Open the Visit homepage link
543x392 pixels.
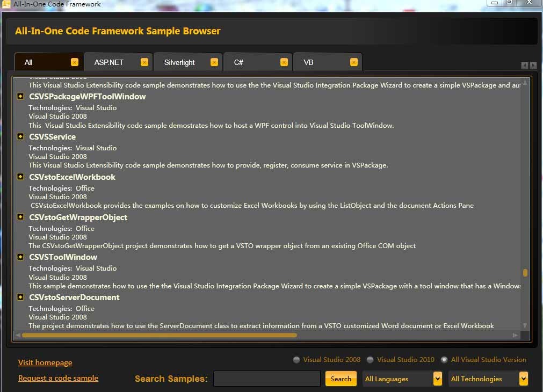point(45,362)
